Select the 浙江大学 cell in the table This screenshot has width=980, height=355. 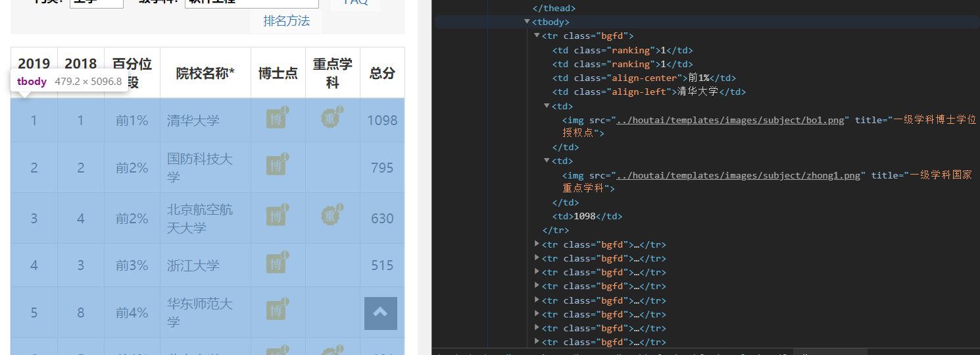(x=205, y=265)
